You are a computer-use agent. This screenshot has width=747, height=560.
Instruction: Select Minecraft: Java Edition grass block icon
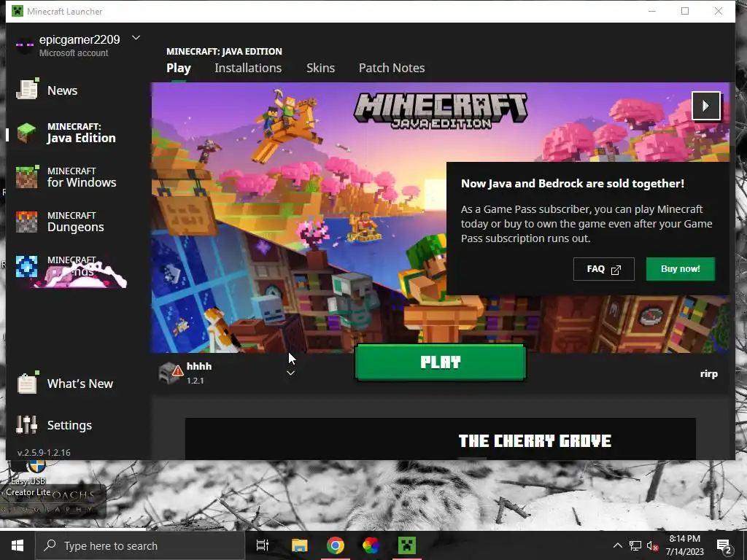click(27, 133)
